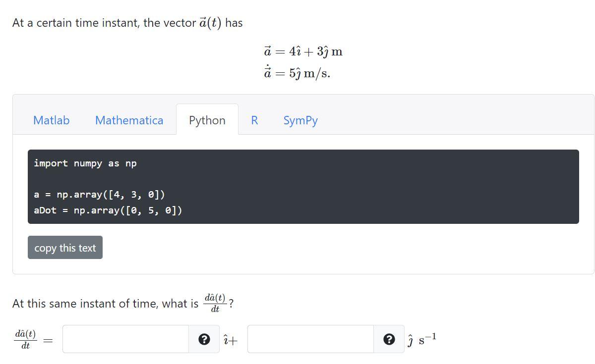Open the SymPy tab
Screen dimensions: 595x364
(x=300, y=120)
